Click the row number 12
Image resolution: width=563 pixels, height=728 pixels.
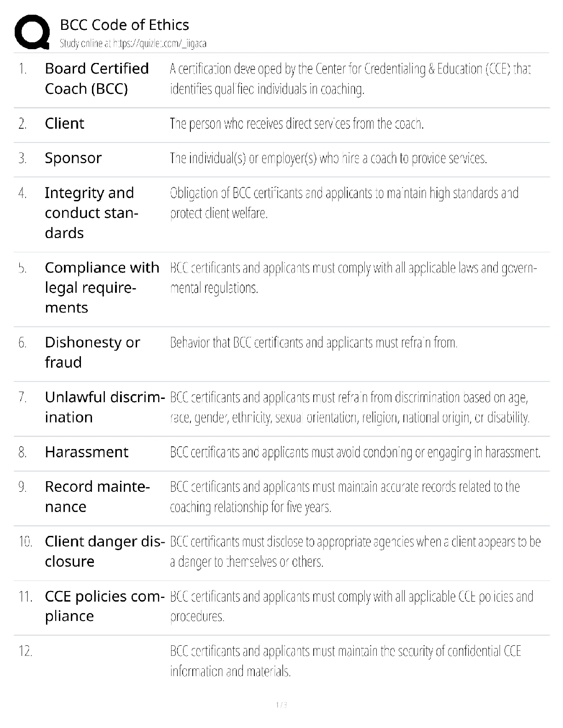tap(25, 651)
